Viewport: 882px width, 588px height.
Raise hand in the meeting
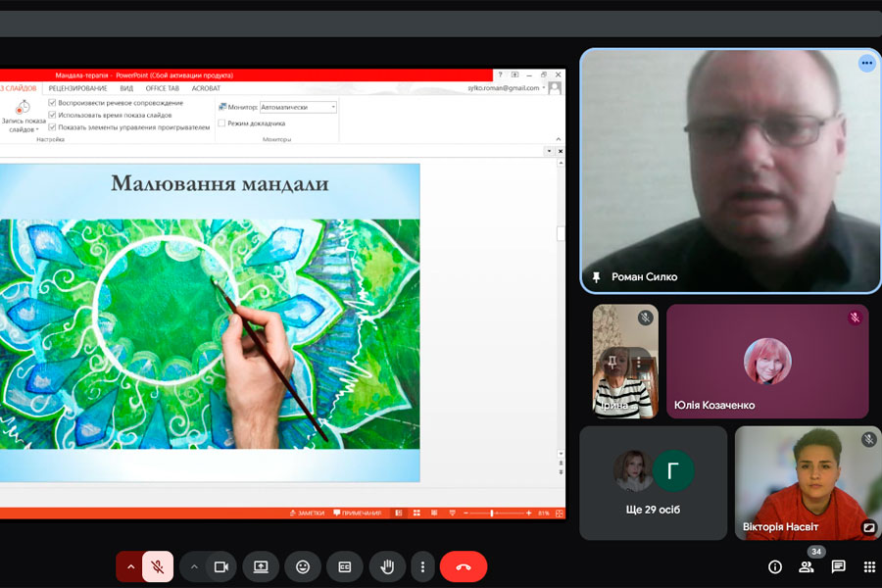387,566
